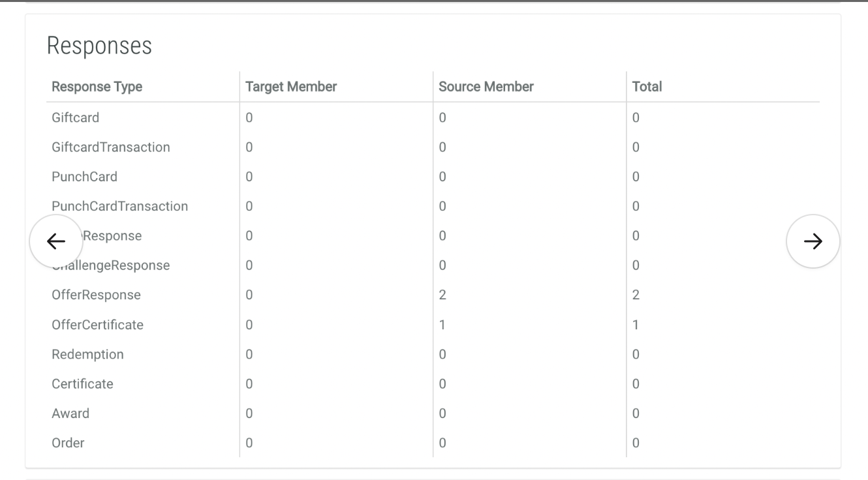Select the Order row label
This screenshot has width=868, height=480.
click(x=68, y=443)
